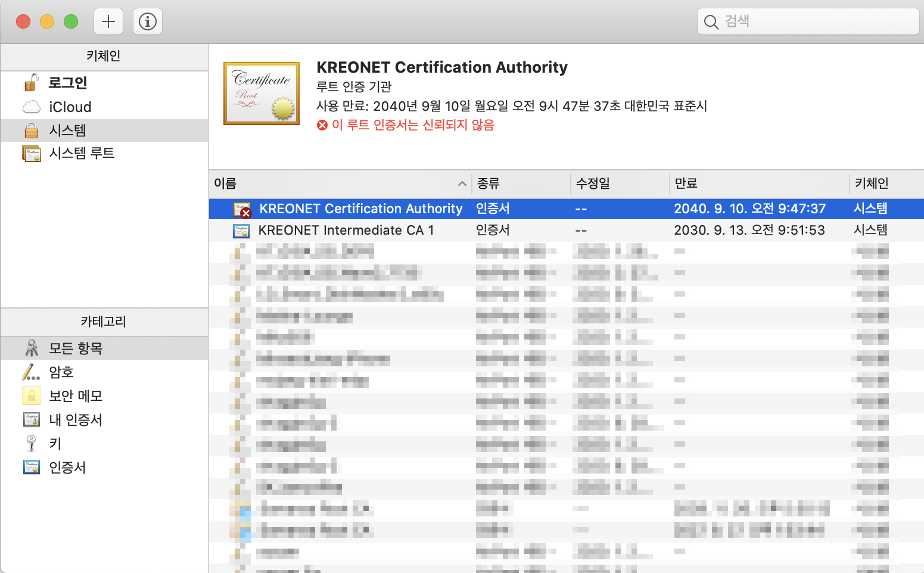
Task: Select the 로그인 keychain padlock icon
Action: tap(32, 83)
